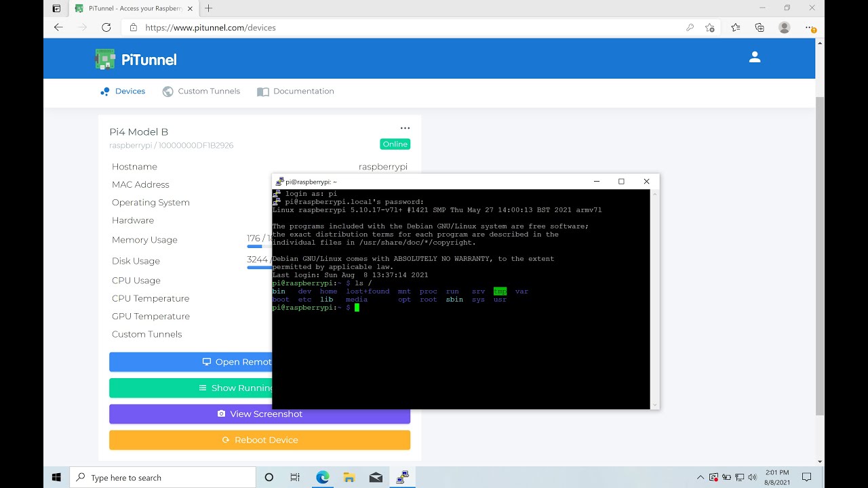Open the Collections icon
The image size is (868, 488).
pos(759,28)
